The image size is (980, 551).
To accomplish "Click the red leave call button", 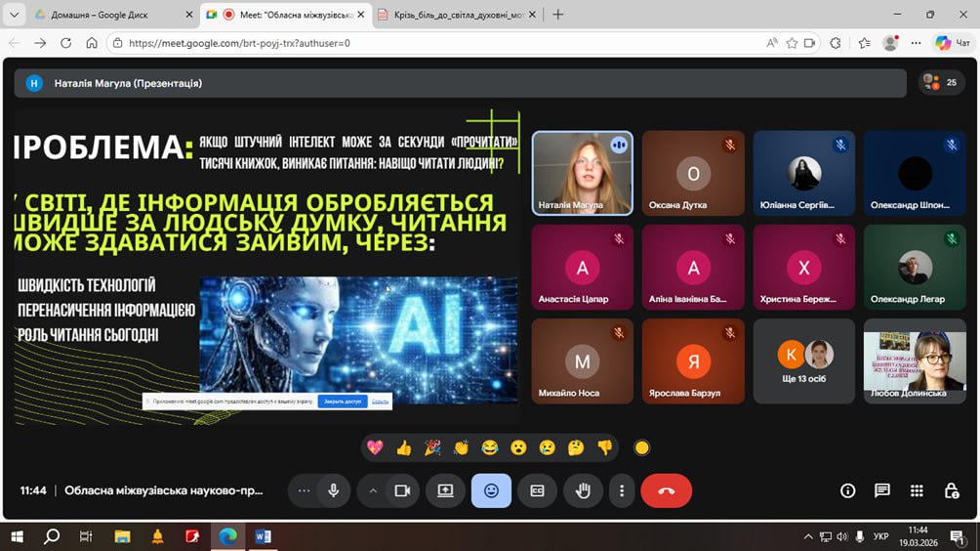I will click(x=666, y=490).
